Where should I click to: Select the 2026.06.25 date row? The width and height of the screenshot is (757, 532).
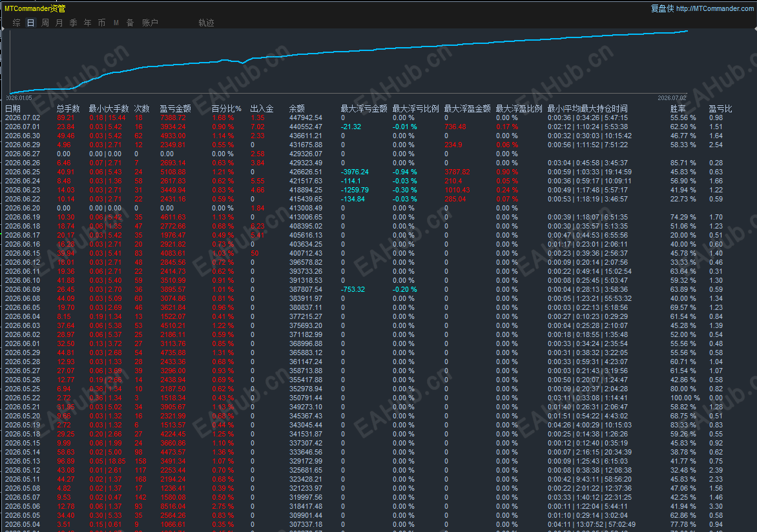[23, 172]
